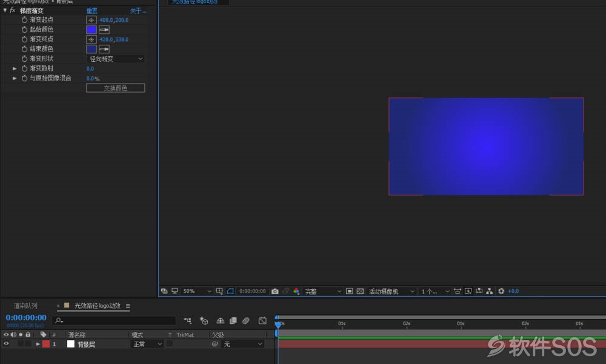Open the graph editor icon
Screen dimensions: 606x364
click(262, 321)
